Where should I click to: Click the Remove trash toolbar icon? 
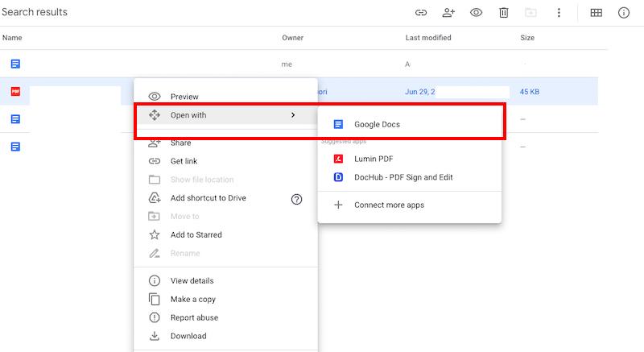(504, 13)
